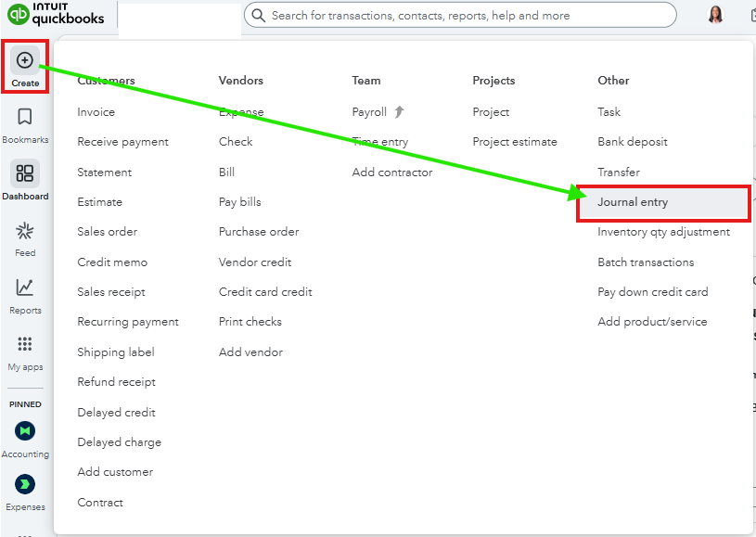This screenshot has height=537, width=756.
Task: Select Journal entry
Action: (663, 202)
